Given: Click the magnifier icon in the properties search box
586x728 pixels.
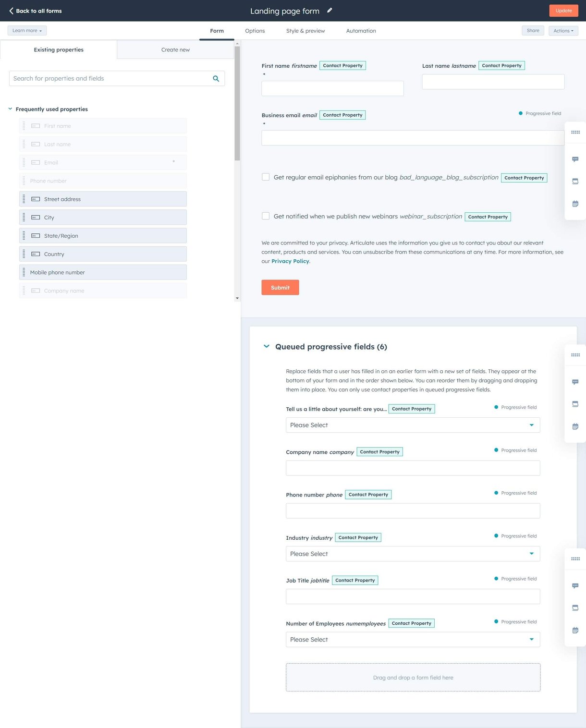Looking at the screenshot, I should pos(216,79).
